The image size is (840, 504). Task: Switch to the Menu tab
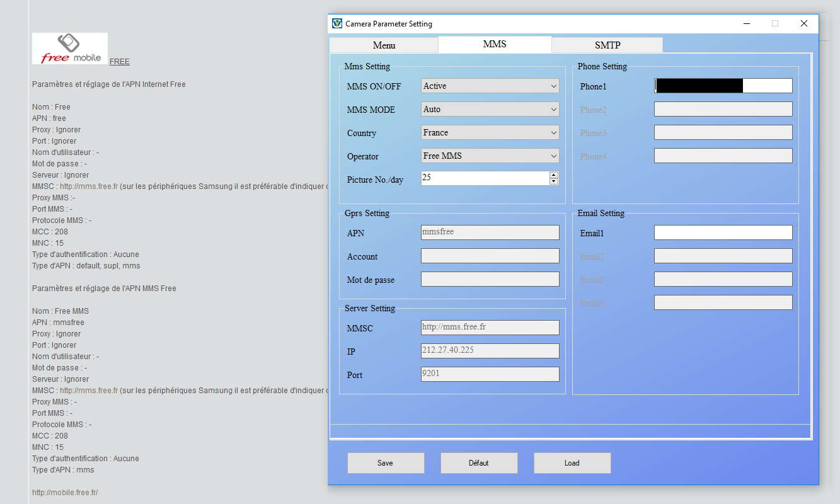click(x=384, y=45)
